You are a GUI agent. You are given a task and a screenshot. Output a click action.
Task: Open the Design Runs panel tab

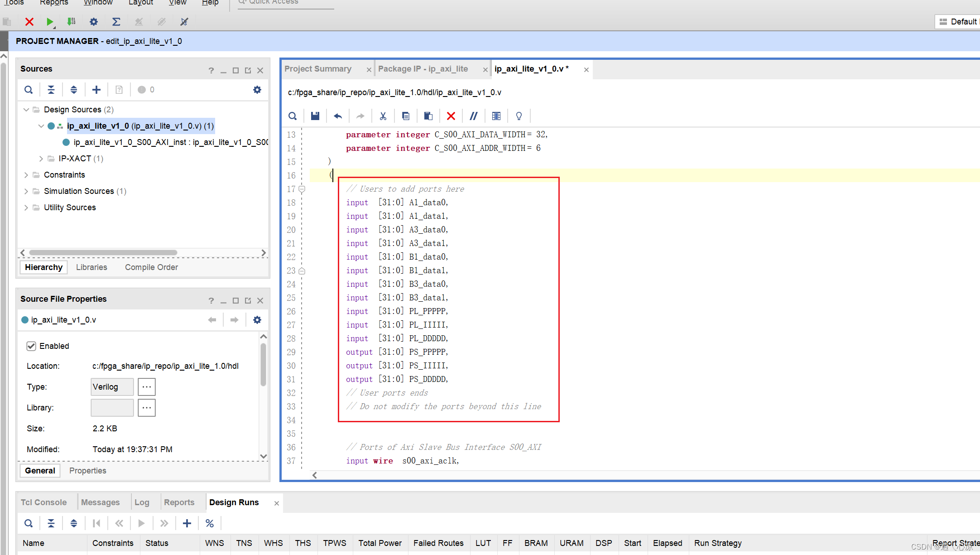[234, 502]
